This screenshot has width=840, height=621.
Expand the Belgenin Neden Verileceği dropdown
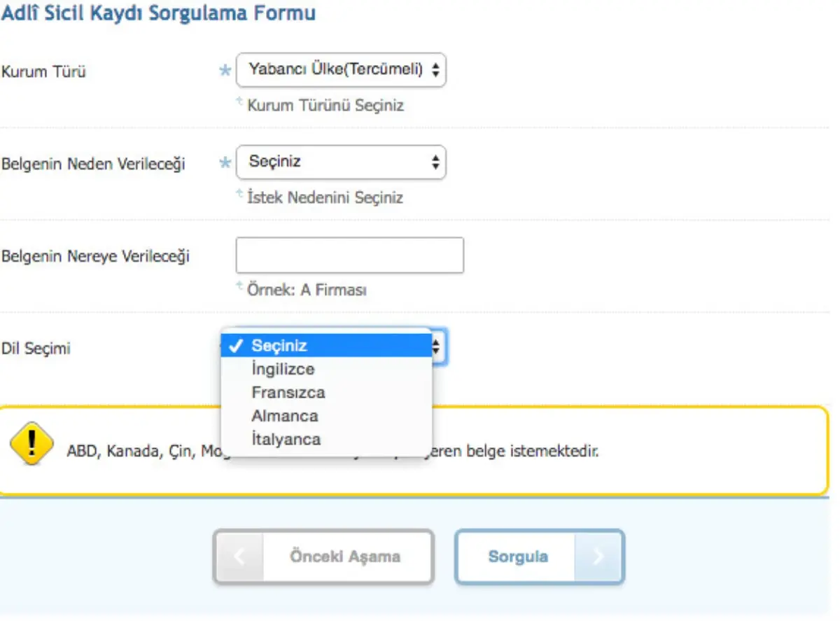pyautogui.click(x=341, y=162)
